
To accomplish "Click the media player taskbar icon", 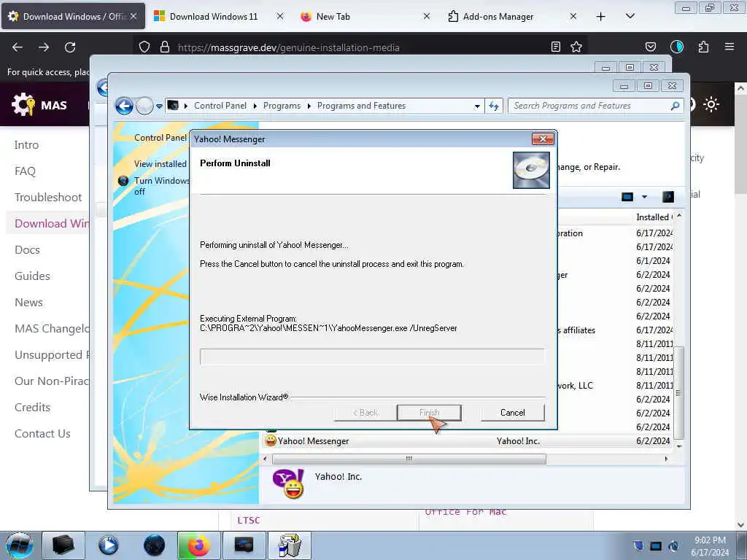I will click(109, 545).
